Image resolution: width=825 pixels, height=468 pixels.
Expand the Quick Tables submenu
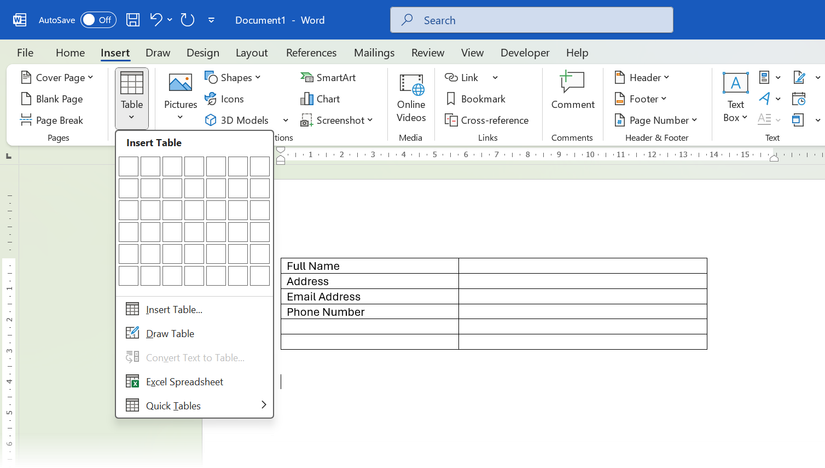coord(195,406)
